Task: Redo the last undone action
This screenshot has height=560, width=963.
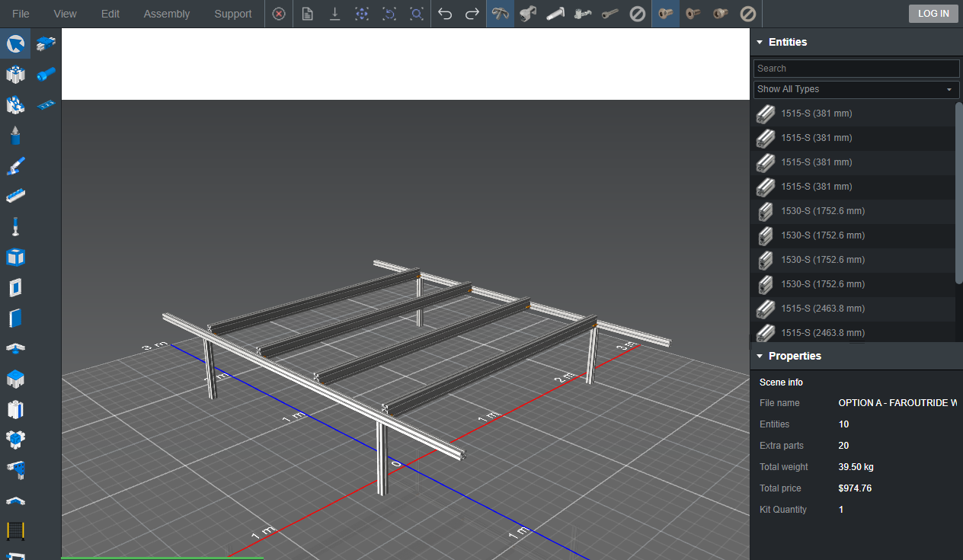Action: [x=472, y=14]
